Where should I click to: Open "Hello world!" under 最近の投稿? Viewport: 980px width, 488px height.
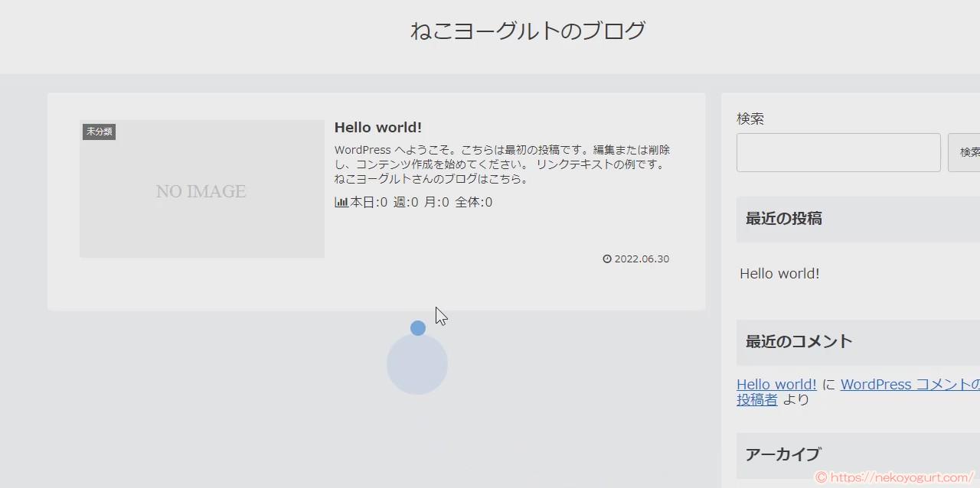pos(779,273)
